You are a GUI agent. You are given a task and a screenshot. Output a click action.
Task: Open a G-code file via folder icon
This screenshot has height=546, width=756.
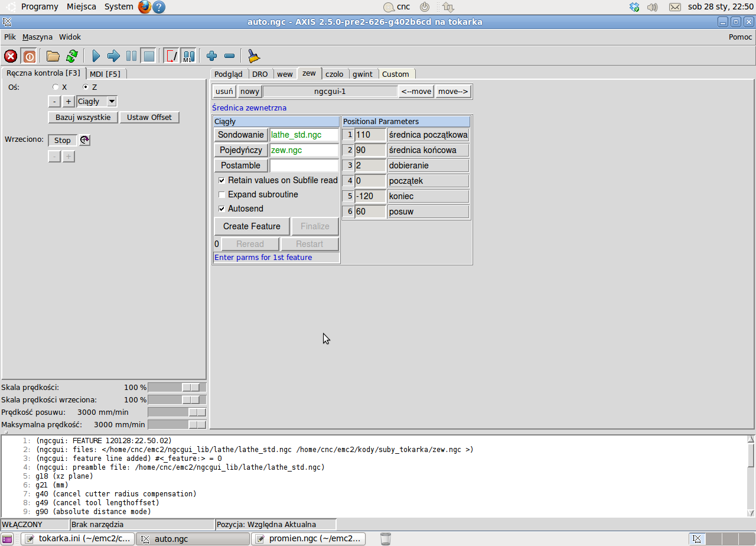[53, 56]
